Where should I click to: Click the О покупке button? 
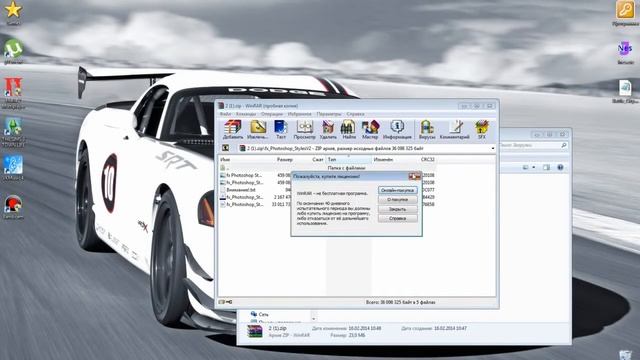[x=398, y=200]
